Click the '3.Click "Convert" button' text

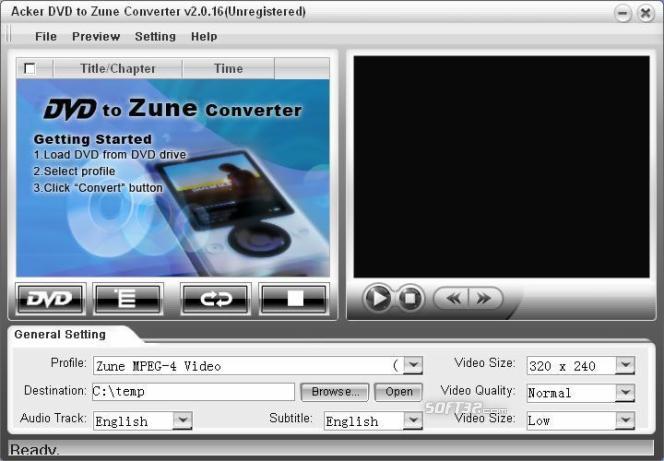98,188
